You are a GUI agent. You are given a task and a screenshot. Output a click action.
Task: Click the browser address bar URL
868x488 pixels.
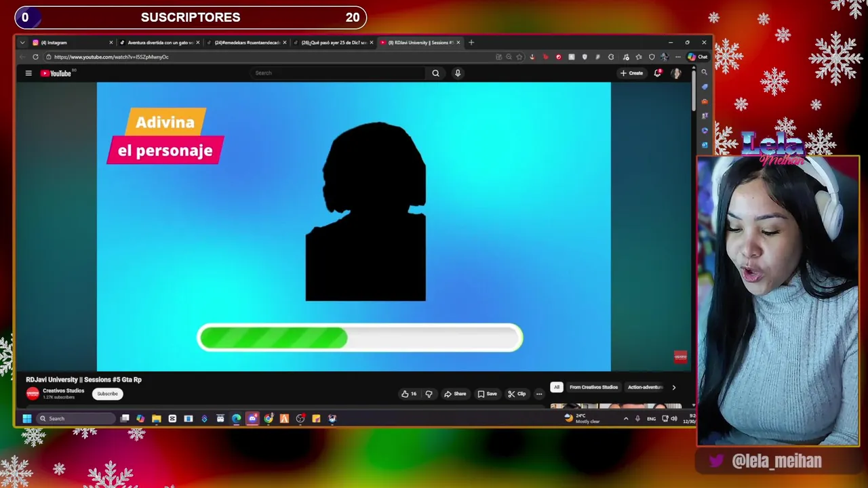coord(112,57)
